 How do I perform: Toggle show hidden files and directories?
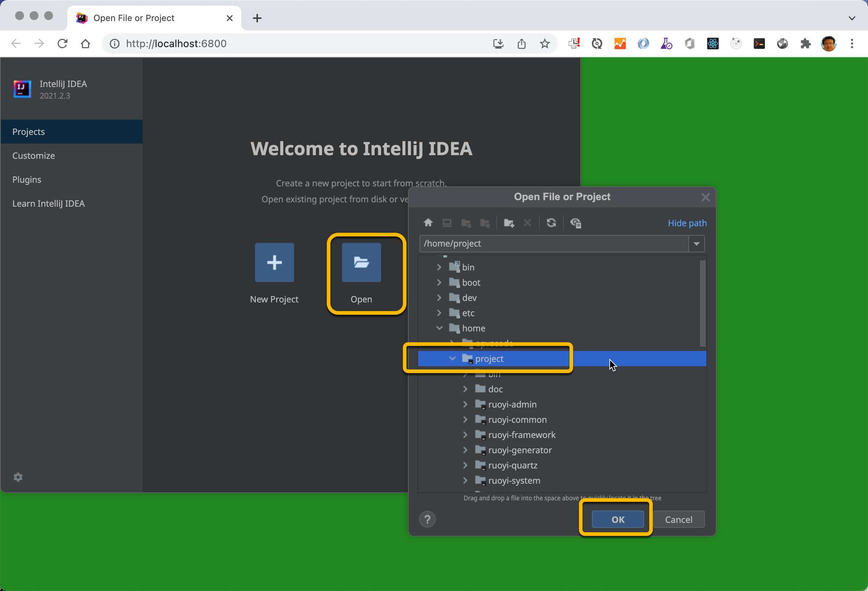pos(576,223)
